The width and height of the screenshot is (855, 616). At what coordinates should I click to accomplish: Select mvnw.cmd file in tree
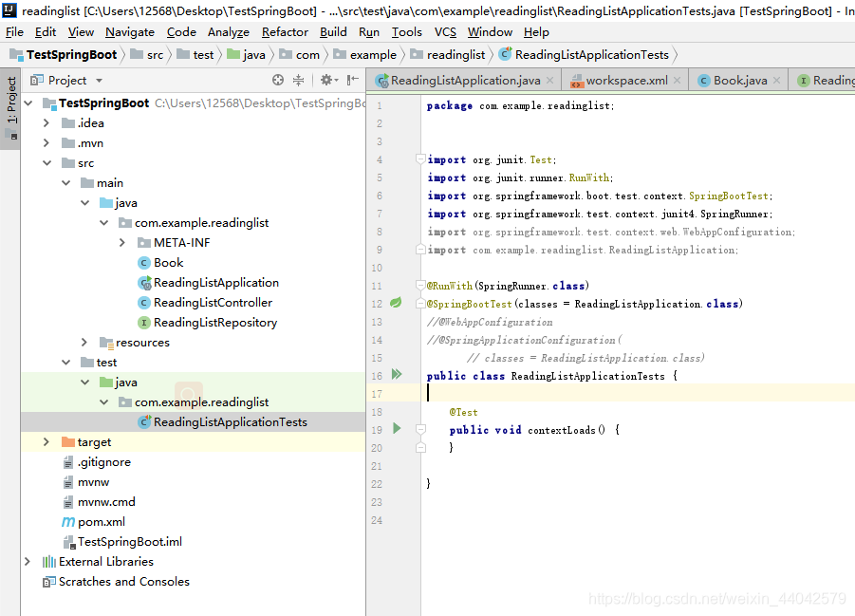pyautogui.click(x=106, y=502)
